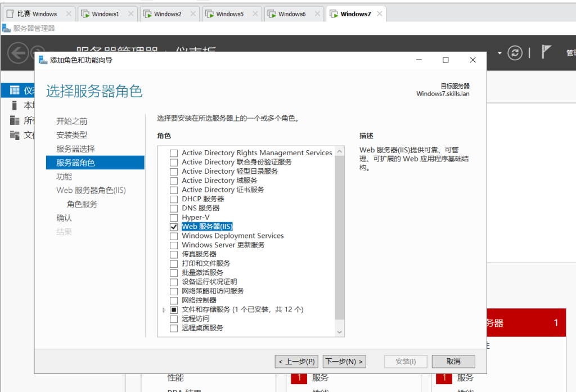
Task: Click the wizard window title icon
Action: pos(43,60)
